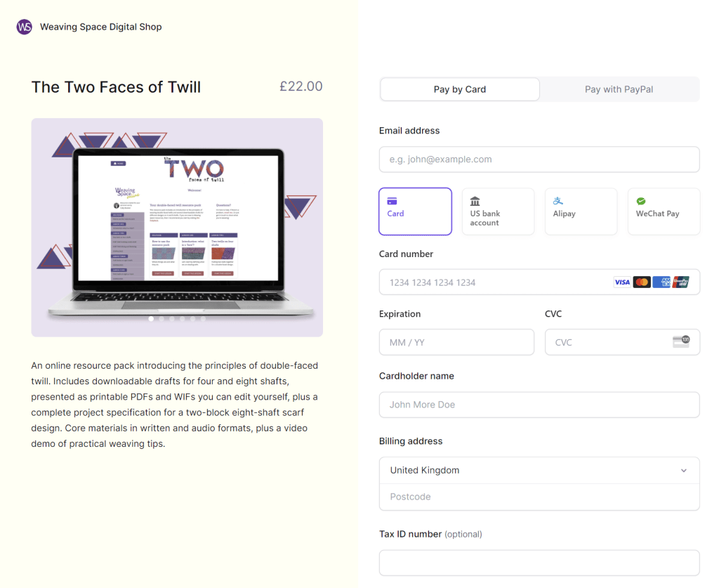This screenshot has height=588, width=719.
Task: Click the billing country chevron arrow
Action: pos(684,471)
